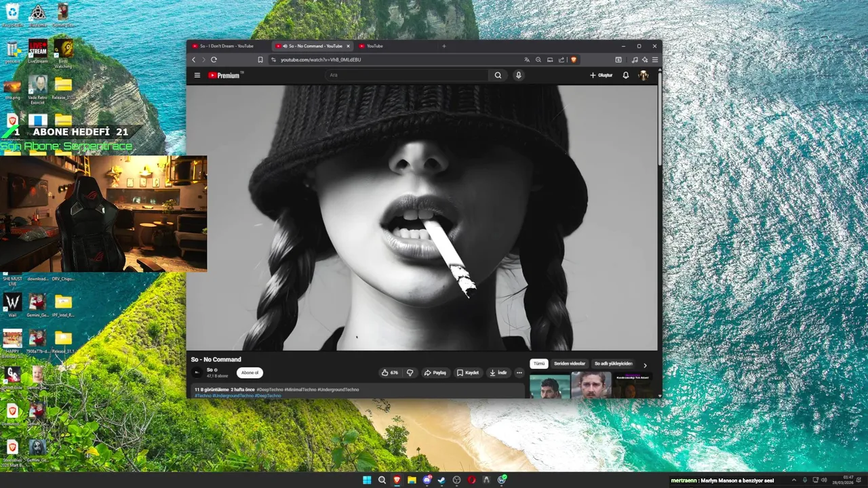Open File Explorer from taskbar

[412, 480]
